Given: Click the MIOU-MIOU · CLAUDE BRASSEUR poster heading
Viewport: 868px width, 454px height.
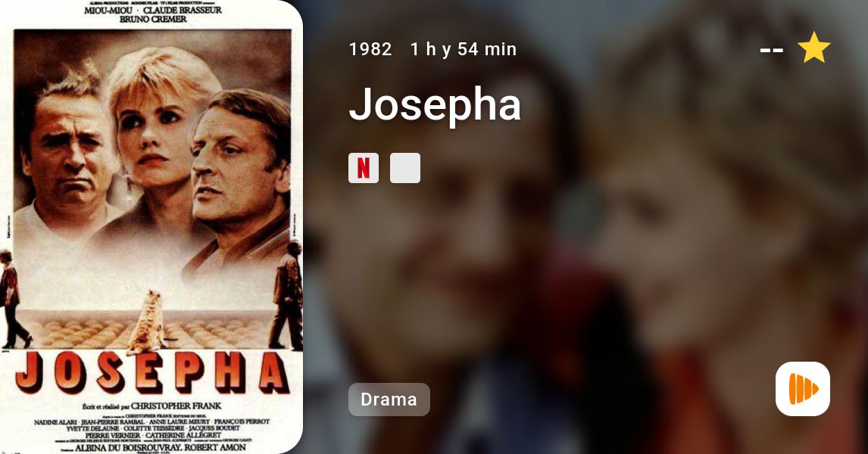Looking at the screenshot, I should pyautogui.click(x=153, y=10).
